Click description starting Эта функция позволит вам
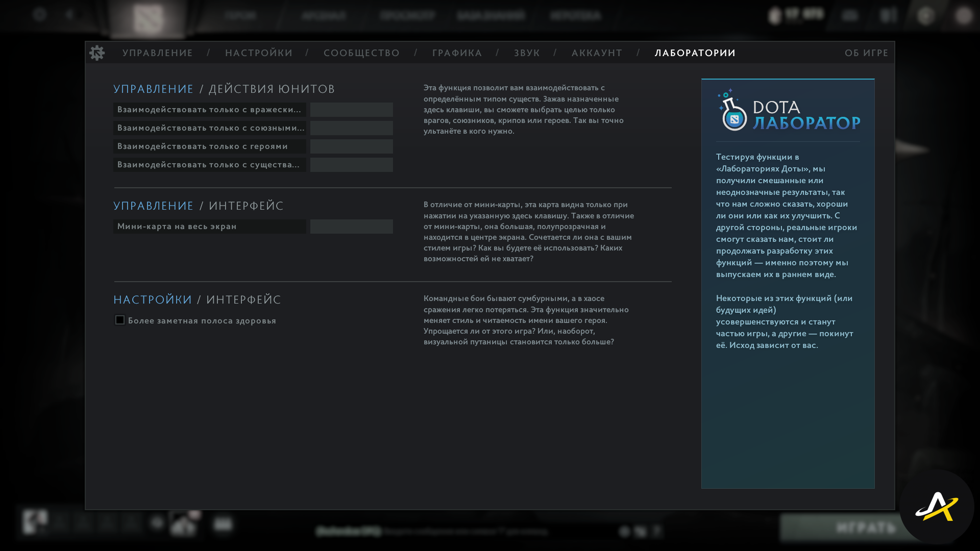The width and height of the screenshot is (980, 551). [524, 109]
